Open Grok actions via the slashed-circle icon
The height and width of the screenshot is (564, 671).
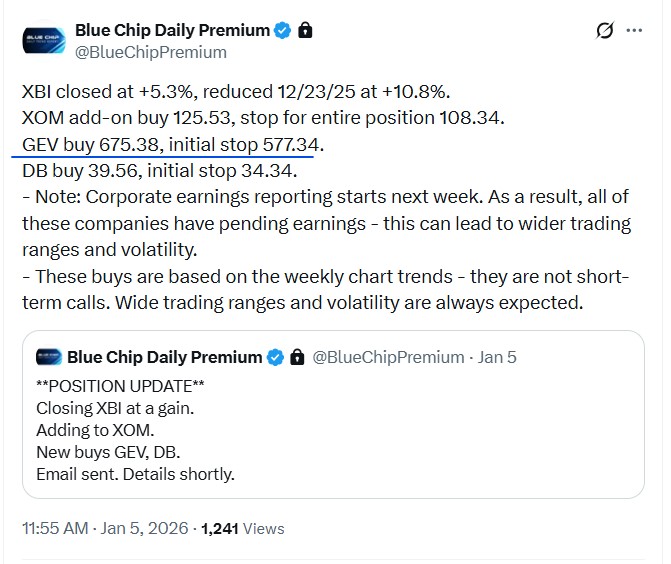pyautogui.click(x=604, y=31)
